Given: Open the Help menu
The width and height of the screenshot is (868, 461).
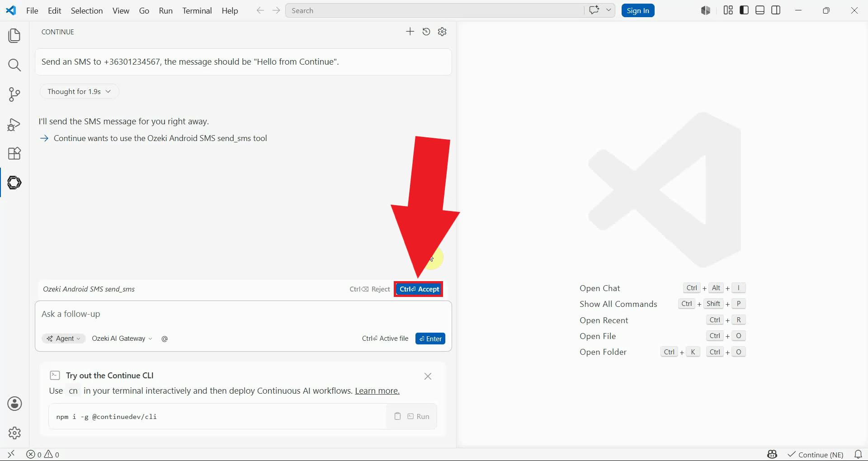Looking at the screenshot, I should tap(230, 10).
